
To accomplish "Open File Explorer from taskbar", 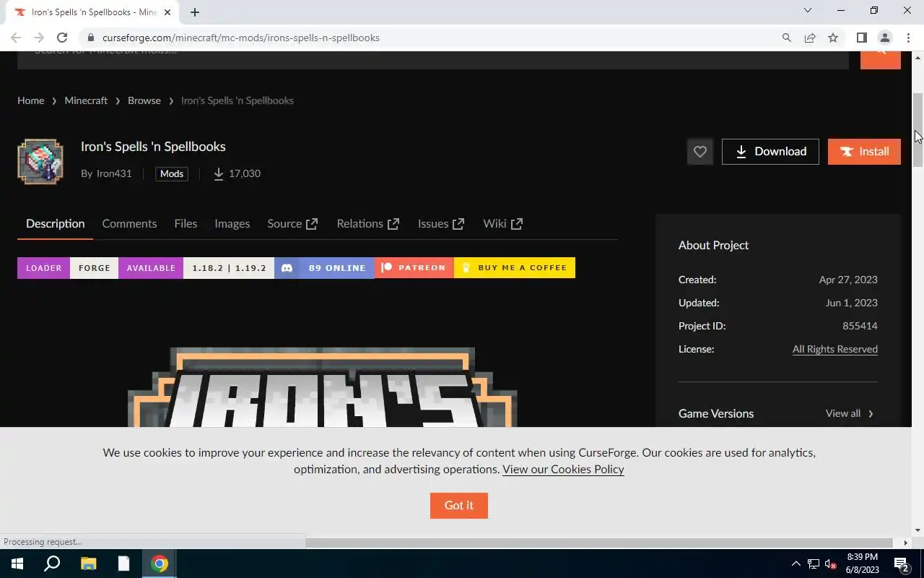I will 88,564.
